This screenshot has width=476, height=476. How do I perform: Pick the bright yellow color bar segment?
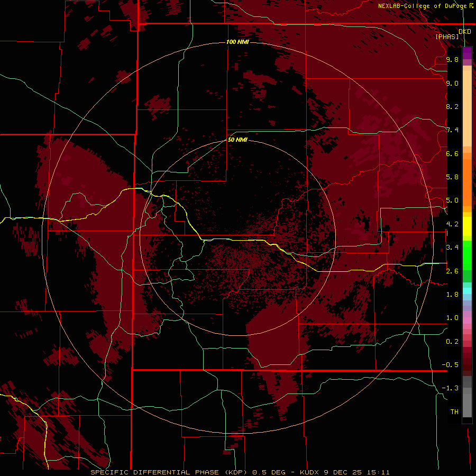click(x=467, y=226)
